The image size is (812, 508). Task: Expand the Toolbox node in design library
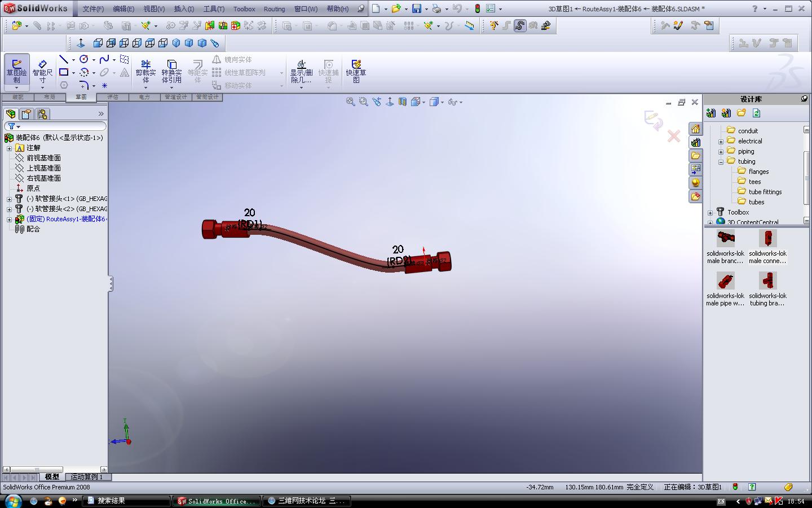click(710, 212)
